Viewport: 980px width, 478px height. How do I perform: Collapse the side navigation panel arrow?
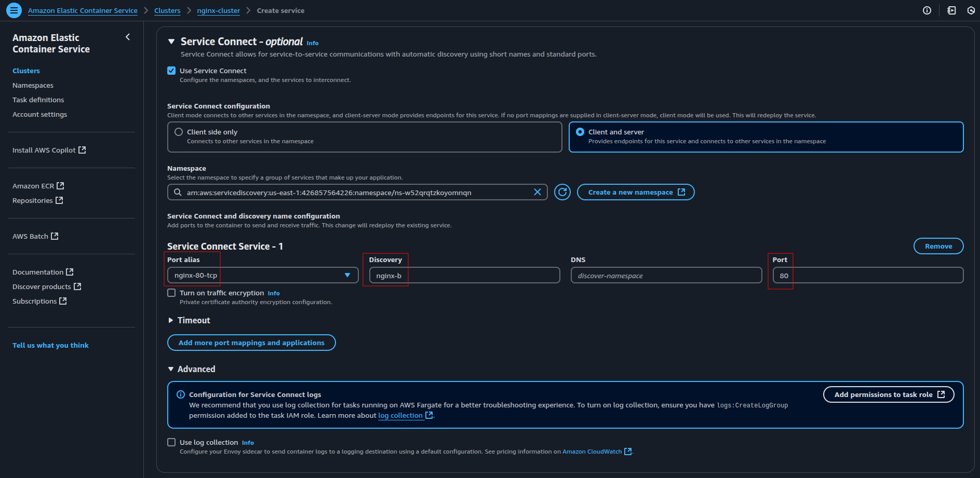point(128,37)
